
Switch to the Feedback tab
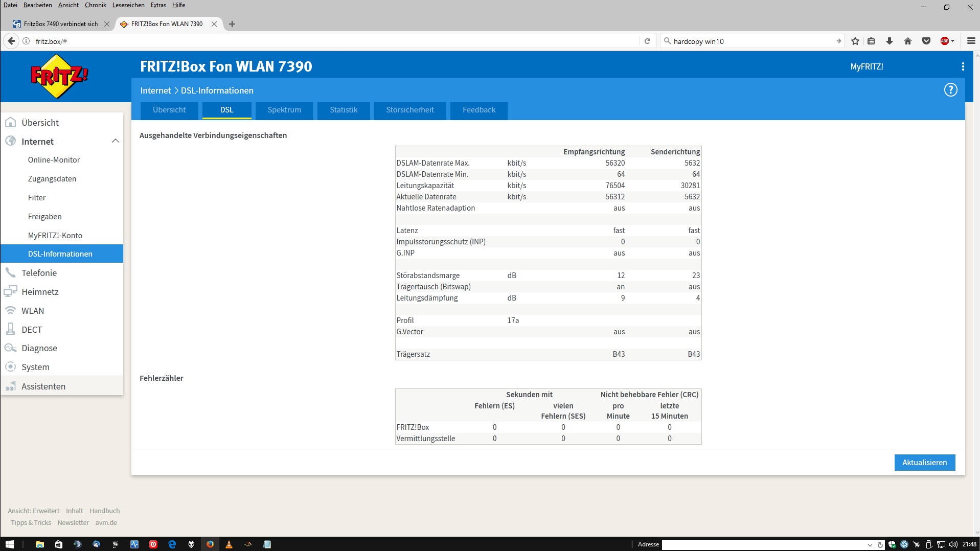[479, 110]
